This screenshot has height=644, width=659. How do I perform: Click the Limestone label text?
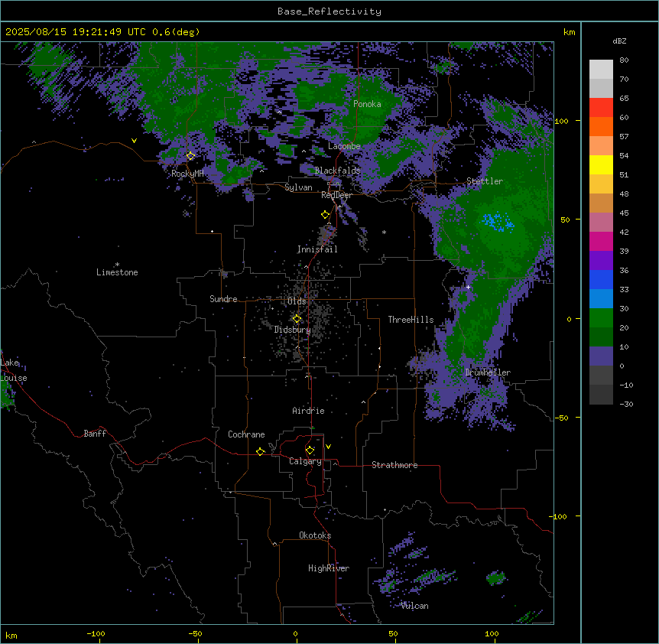click(x=117, y=272)
